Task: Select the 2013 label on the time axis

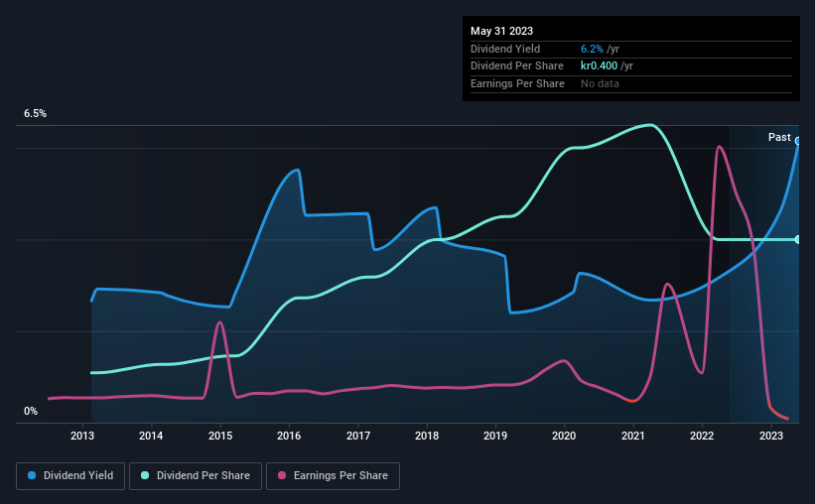Action: pos(82,436)
